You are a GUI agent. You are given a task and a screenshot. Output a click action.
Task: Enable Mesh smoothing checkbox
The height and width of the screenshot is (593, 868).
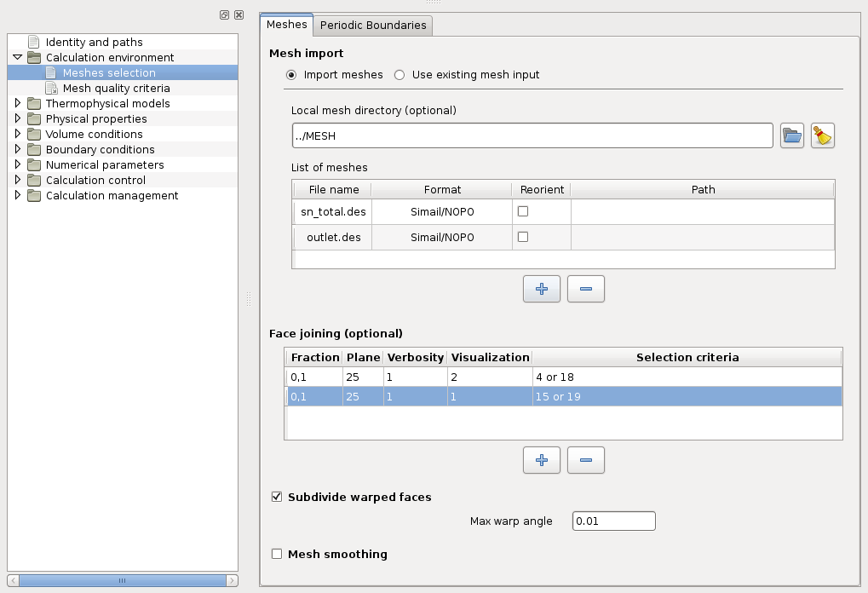[276, 554]
